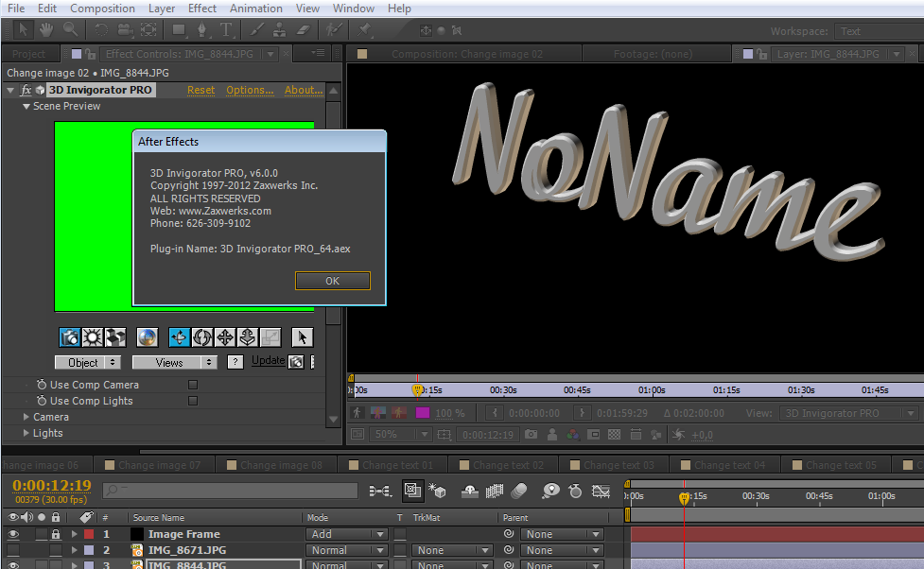Screen dimensions: 924x569
Task: Select the Zoom magnifier tool
Action: (70, 30)
